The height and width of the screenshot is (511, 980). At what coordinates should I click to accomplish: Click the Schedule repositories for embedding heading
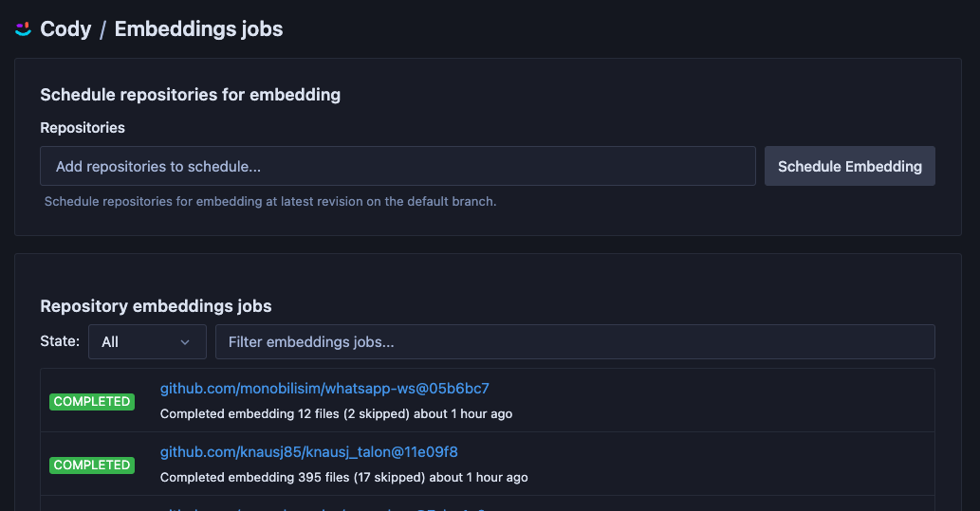[190, 95]
